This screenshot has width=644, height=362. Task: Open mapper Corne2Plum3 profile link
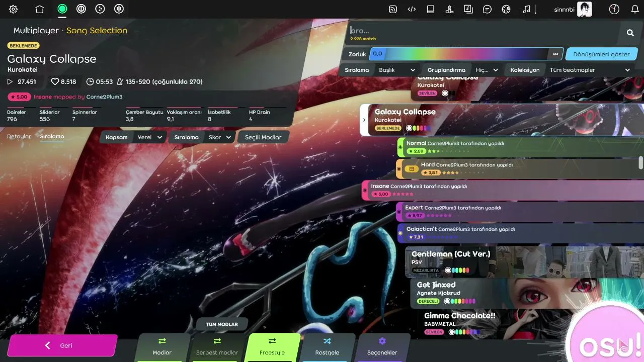(104, 97)
